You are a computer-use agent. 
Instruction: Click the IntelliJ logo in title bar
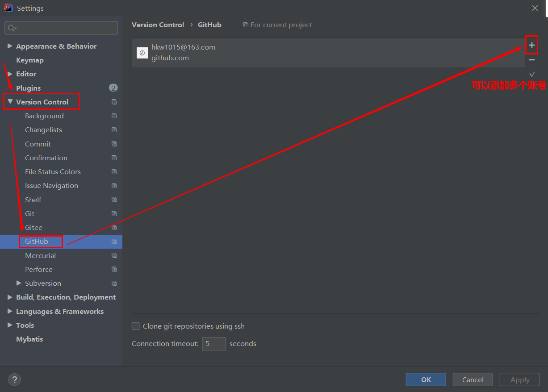pyautogui.click(x=8, y=8)
